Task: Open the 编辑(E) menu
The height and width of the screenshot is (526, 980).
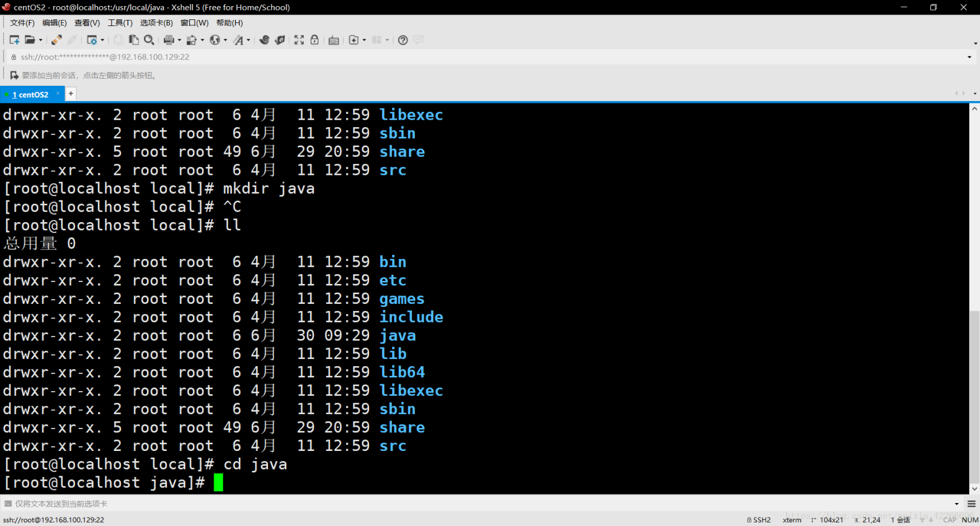Action: click(54, 23)
